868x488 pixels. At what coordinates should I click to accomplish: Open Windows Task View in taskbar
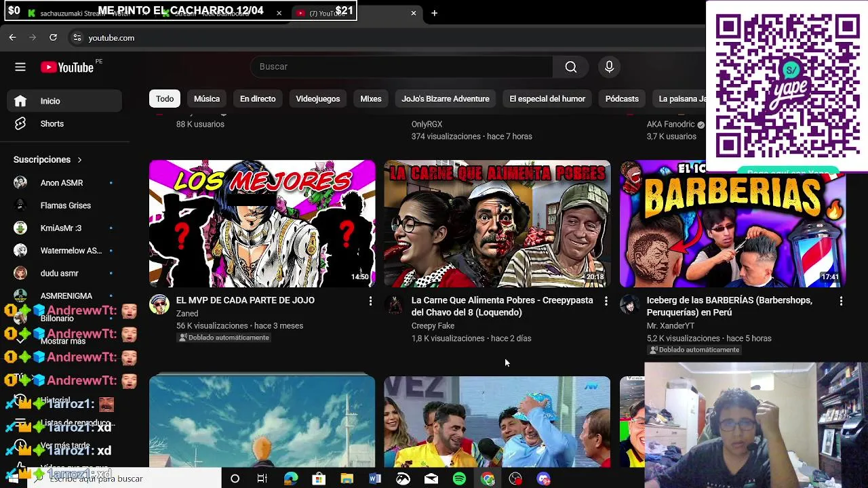click(262, 479)
